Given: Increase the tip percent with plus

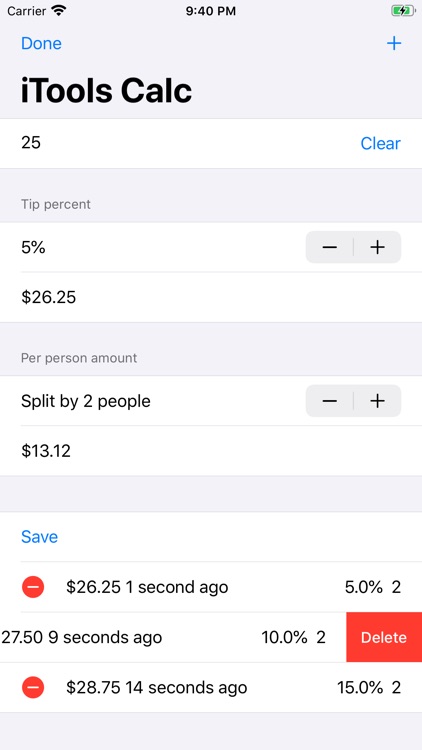Looking at the screenshot, I should (x=378, y=247).
